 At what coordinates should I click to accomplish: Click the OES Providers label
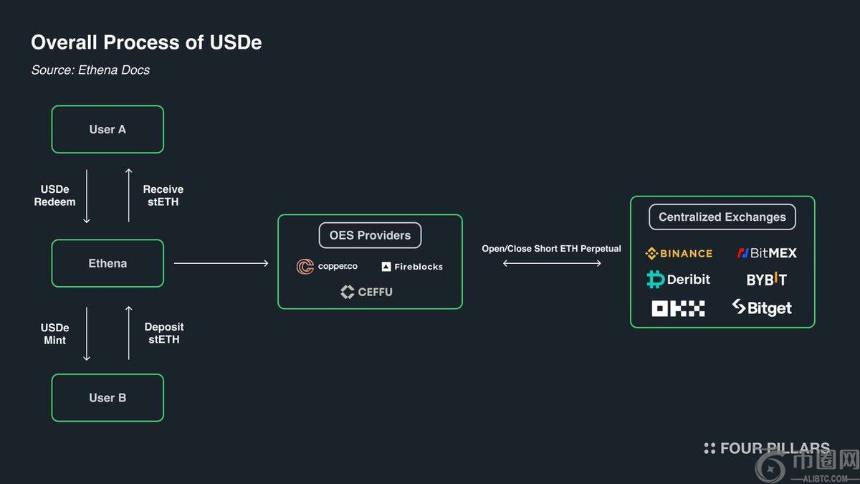[x=370, y=235]
